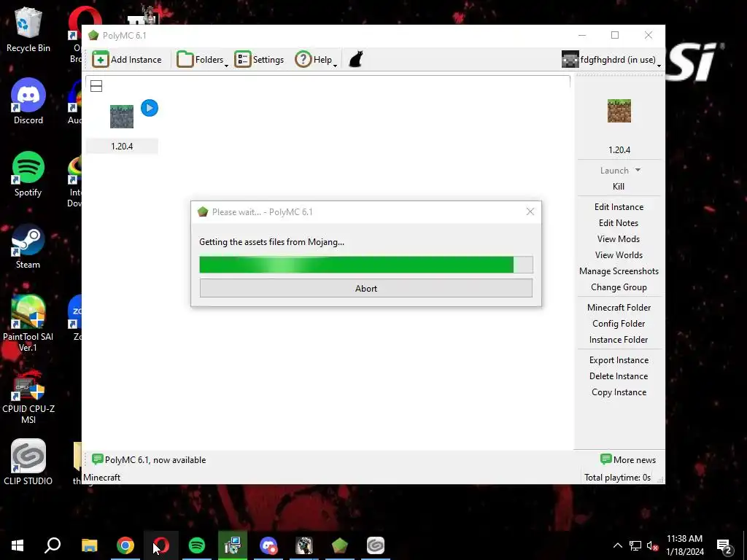The image size is (747, 560).
Task: Open the Discord desktop shortcut
Action: (28, 101)
